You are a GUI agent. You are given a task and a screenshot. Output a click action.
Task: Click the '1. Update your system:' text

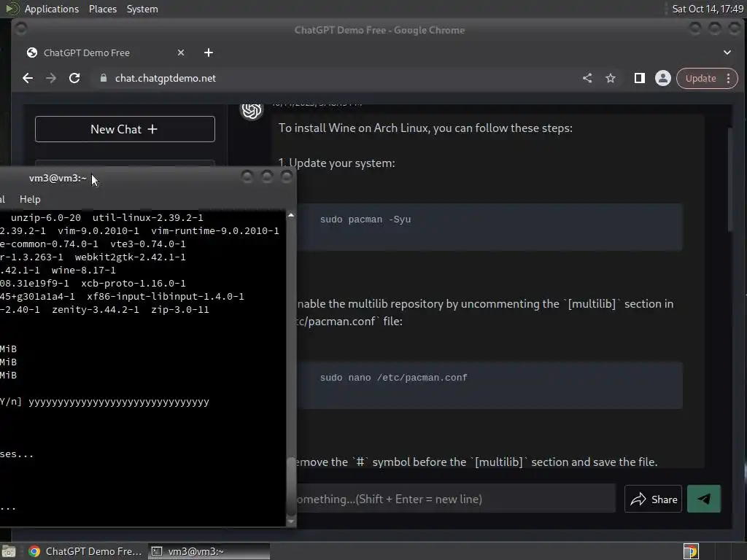click(x=337, y=163)
